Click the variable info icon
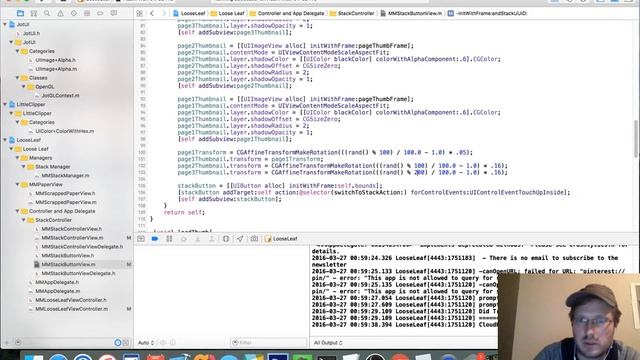Screen dimensions: 640x360 point(173,343)
